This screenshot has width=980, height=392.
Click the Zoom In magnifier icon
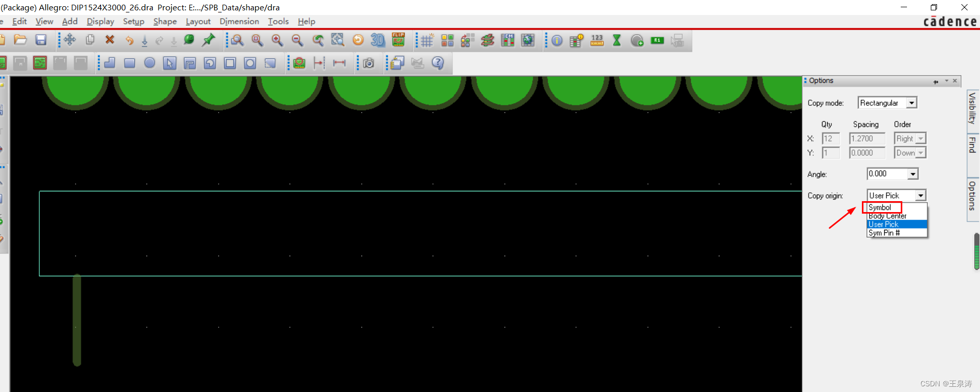click(277, 40)
